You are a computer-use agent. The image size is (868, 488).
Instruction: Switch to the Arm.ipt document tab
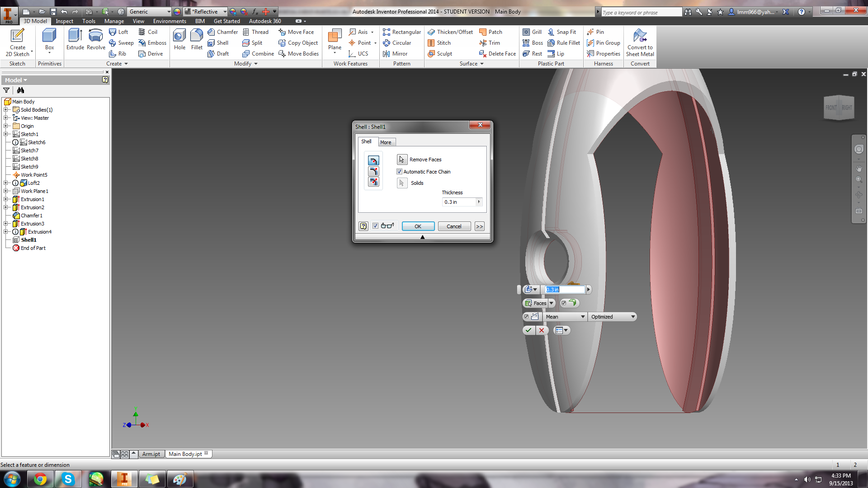tap(151, 454)
